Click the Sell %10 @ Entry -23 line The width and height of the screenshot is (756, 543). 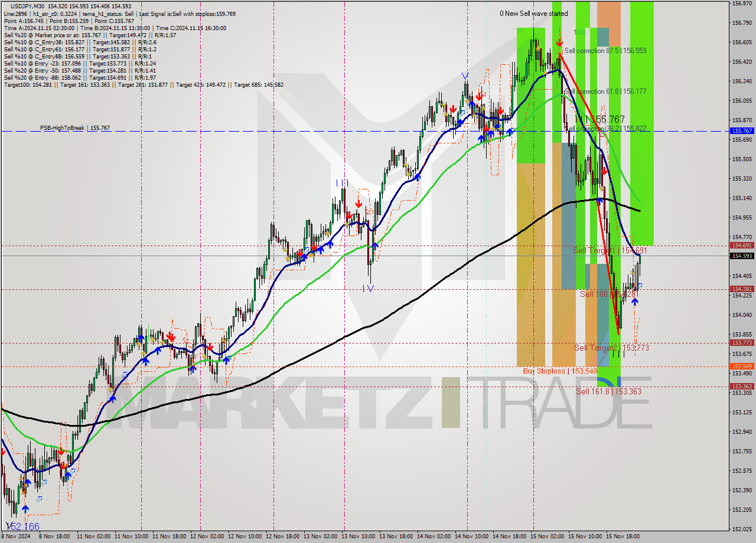80,63
